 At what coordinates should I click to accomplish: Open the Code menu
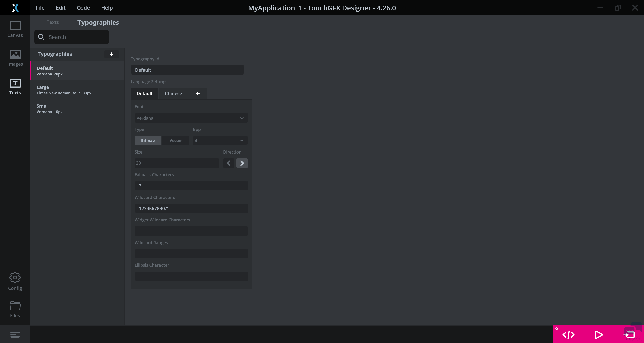83,8
